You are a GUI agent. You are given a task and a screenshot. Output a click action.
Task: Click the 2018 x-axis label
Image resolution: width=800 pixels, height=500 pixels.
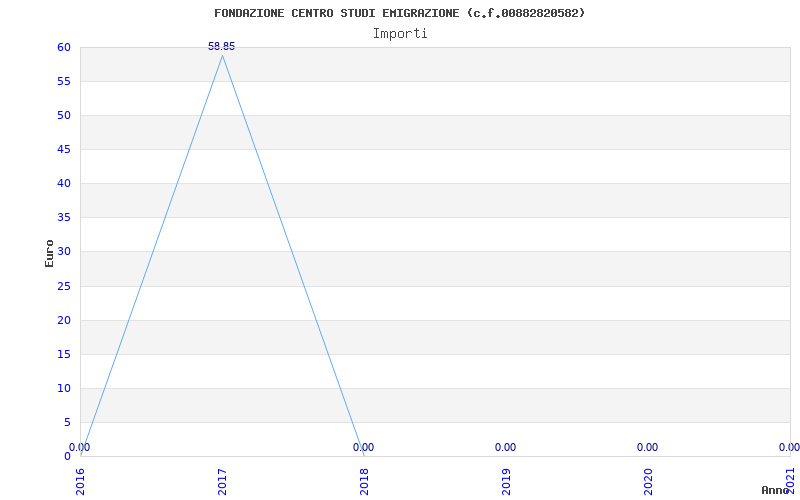coord(364,482)
